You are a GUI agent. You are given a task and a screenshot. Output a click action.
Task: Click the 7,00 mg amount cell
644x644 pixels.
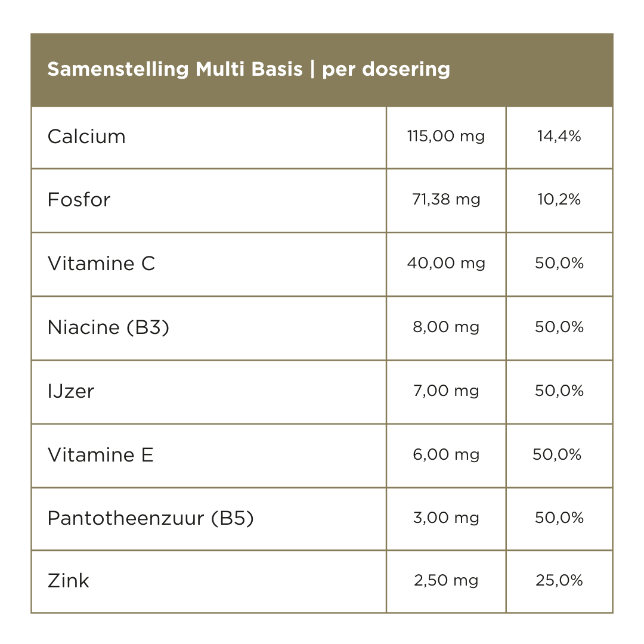[446, 391]
